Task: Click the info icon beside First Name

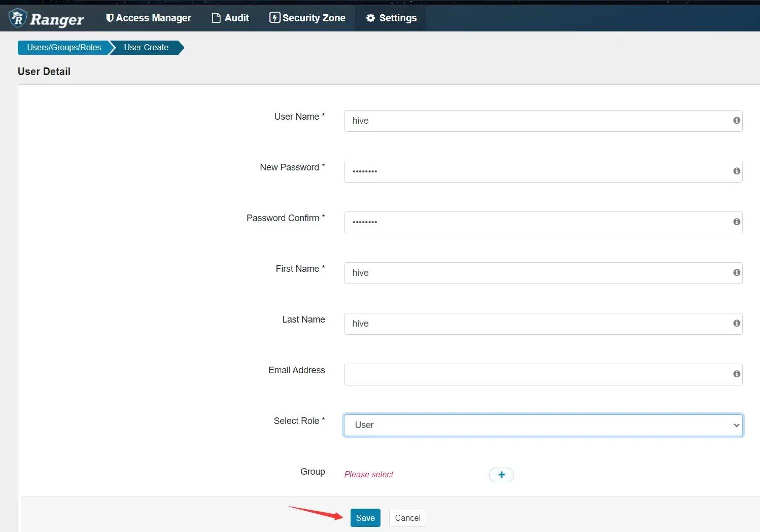Action: tap(736, 273)
